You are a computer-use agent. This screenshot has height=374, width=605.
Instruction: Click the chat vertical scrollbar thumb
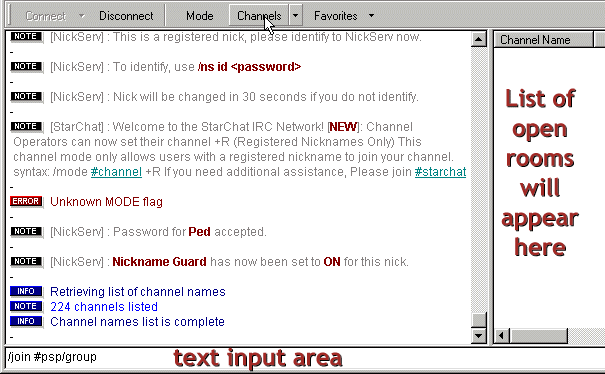click(x=478, y=320)
